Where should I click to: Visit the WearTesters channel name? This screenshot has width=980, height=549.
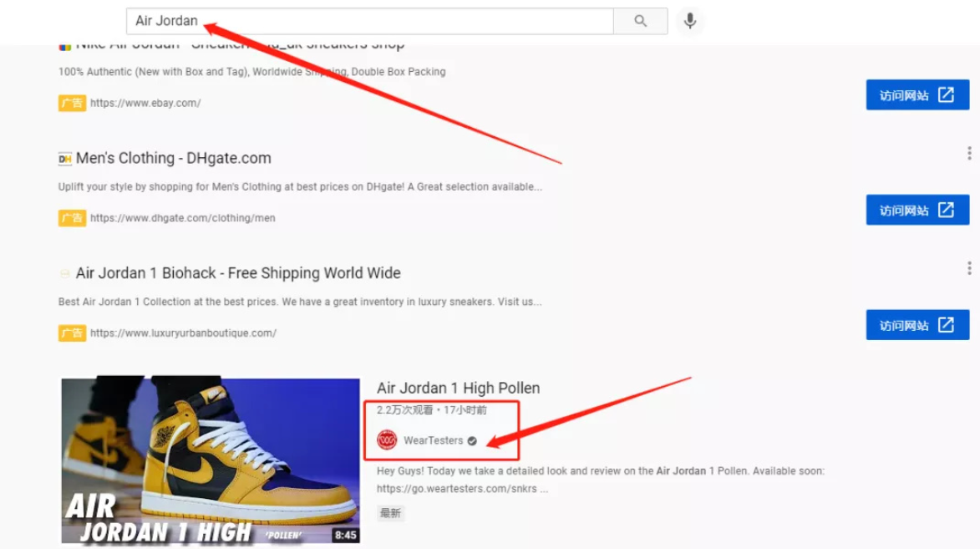click(x=433, y=440)
